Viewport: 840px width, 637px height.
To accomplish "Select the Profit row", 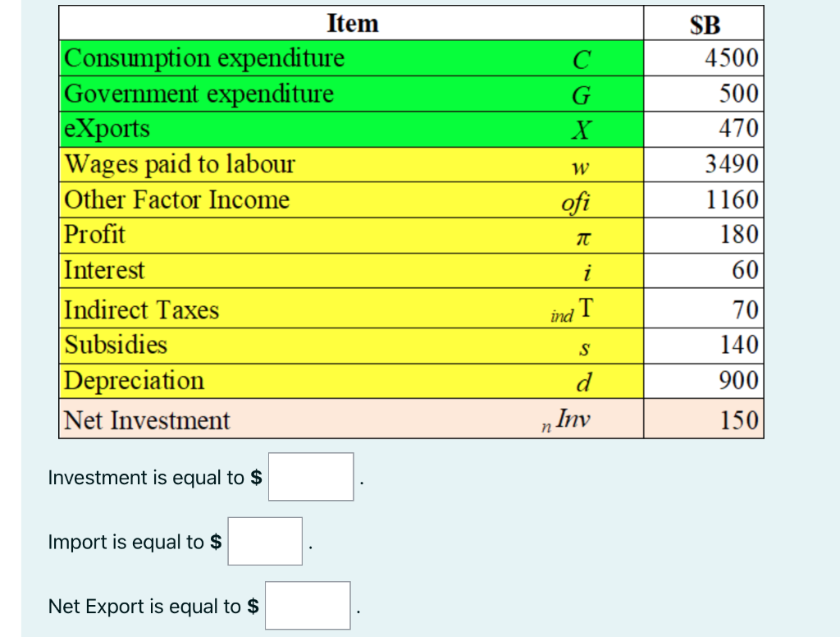I will pos(246,235).
